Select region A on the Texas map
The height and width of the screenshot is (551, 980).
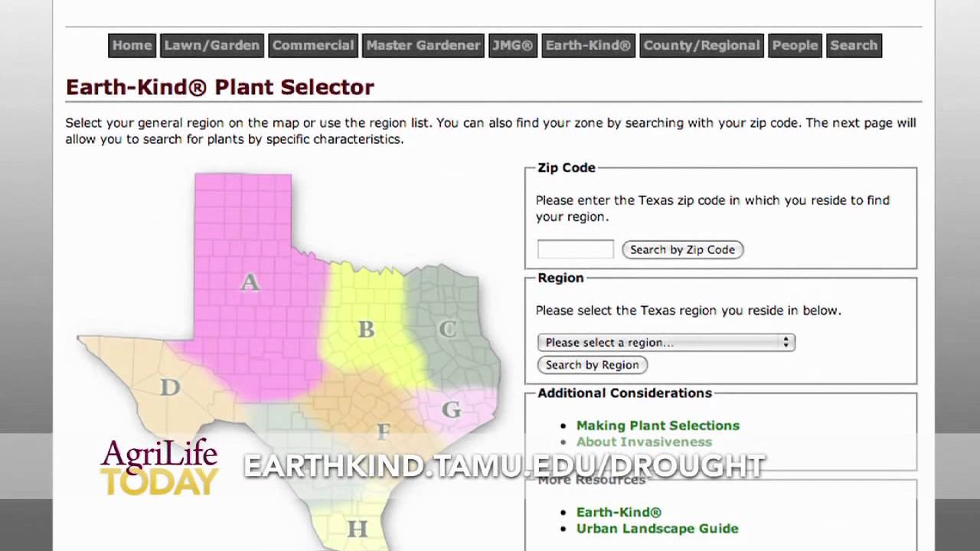[x=250, y=282]
